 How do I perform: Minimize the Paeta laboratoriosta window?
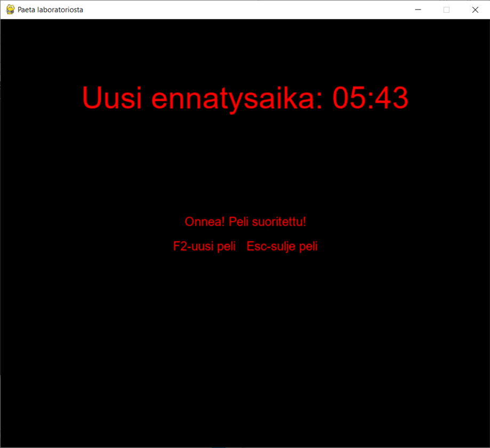419,10
